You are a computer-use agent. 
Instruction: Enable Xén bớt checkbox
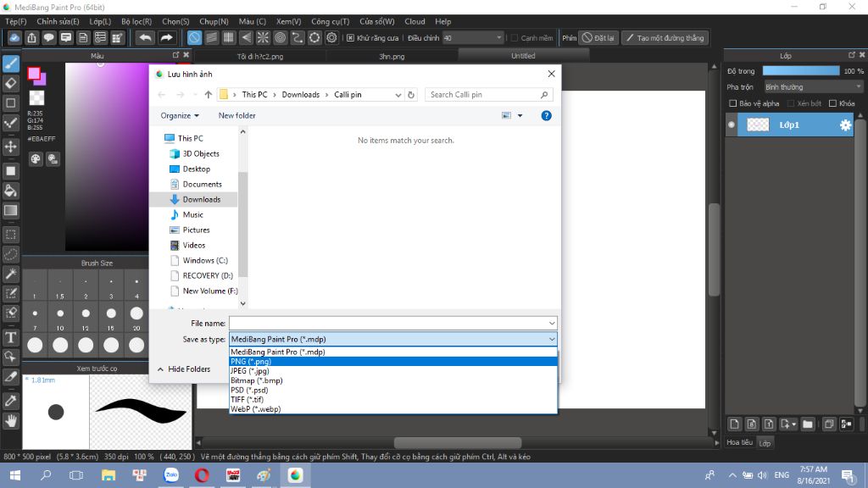click(791, 103)
